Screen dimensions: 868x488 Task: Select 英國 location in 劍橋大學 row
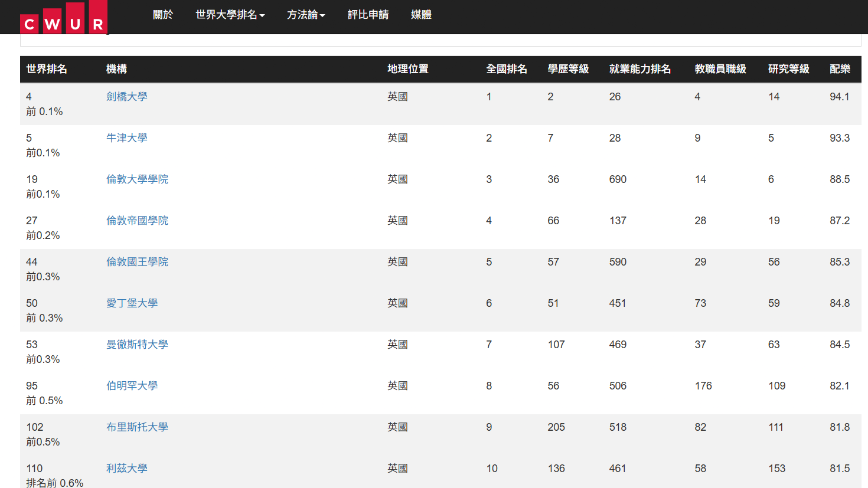[397, 97]
